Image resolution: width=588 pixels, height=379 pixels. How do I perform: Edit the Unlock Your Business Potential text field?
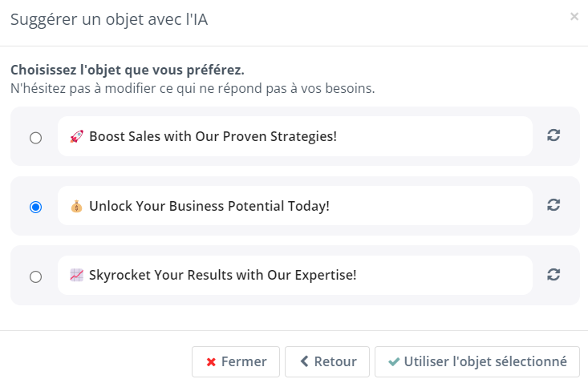pos(295,206)
